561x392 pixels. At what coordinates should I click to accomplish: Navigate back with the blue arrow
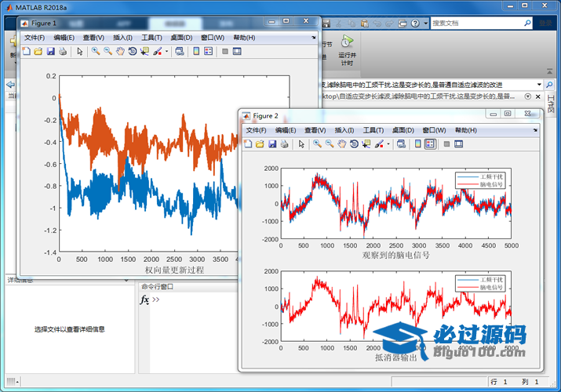(x=10, y=85)
